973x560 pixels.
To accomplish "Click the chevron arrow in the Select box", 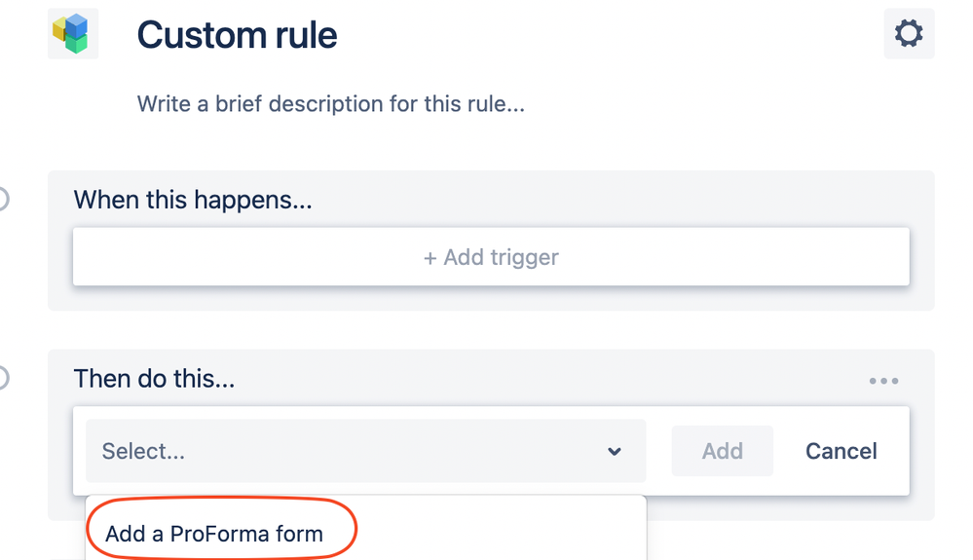I will click(x=615, y=452).
